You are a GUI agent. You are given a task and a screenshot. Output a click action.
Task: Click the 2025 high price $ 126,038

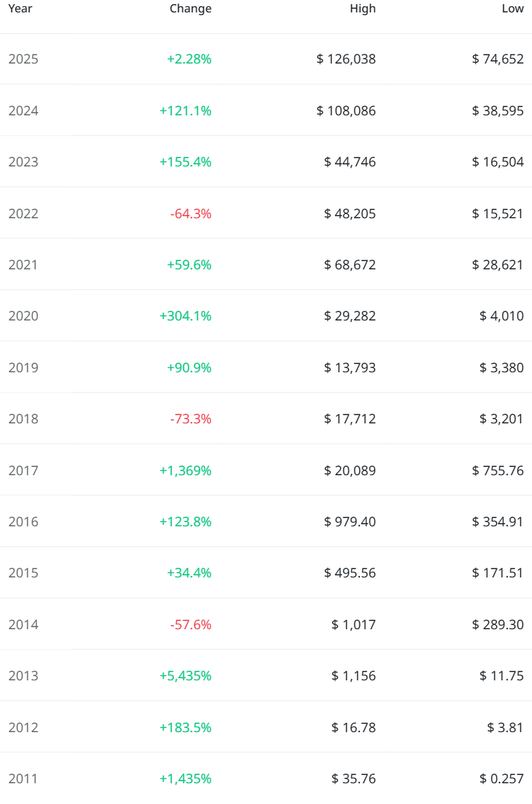point(346,59)
